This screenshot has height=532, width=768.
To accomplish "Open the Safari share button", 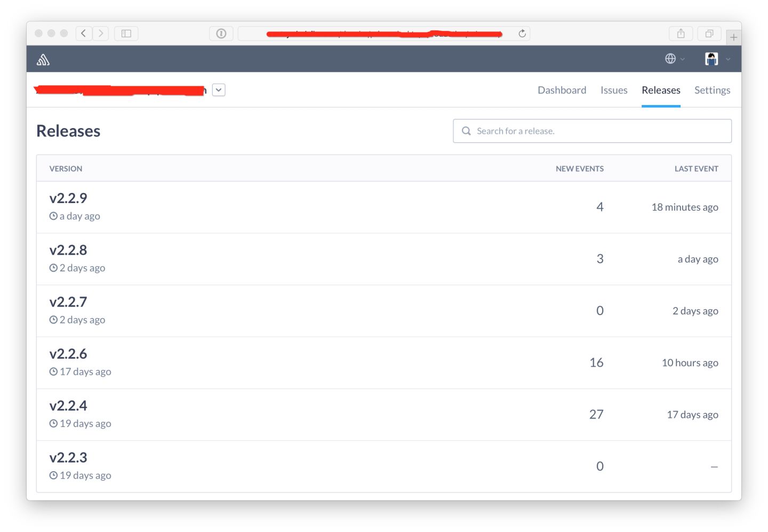I will 681,34.
